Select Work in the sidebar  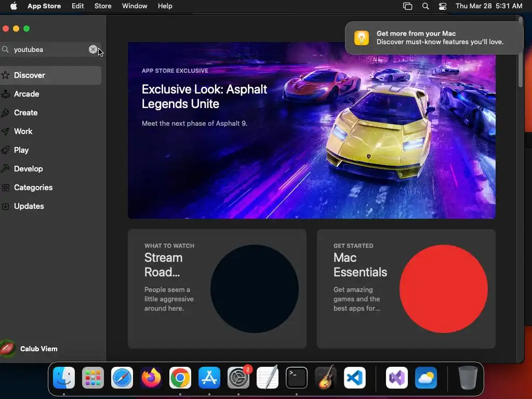coord(50,131)
